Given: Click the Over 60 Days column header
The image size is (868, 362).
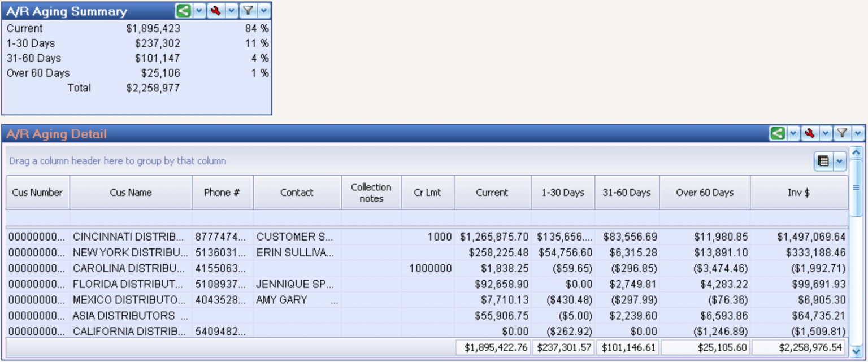Looking at the screenshot, I should tap(705, 193).
